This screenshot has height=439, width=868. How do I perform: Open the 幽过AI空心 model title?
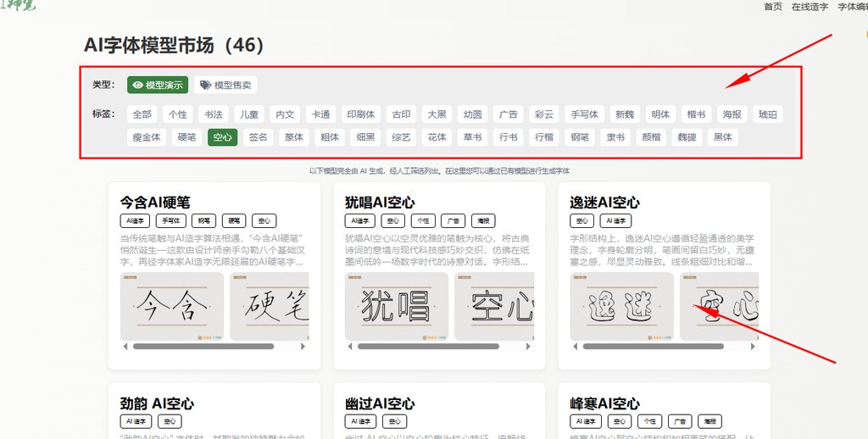tap(380, 403)
